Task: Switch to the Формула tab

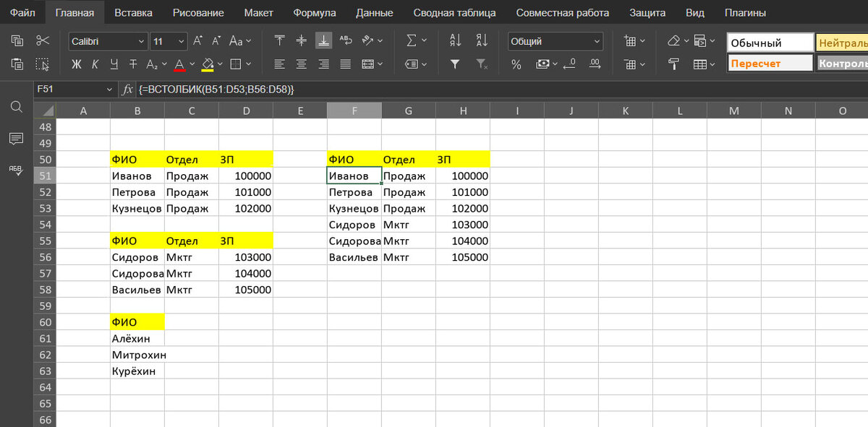Action: [315, 12]
